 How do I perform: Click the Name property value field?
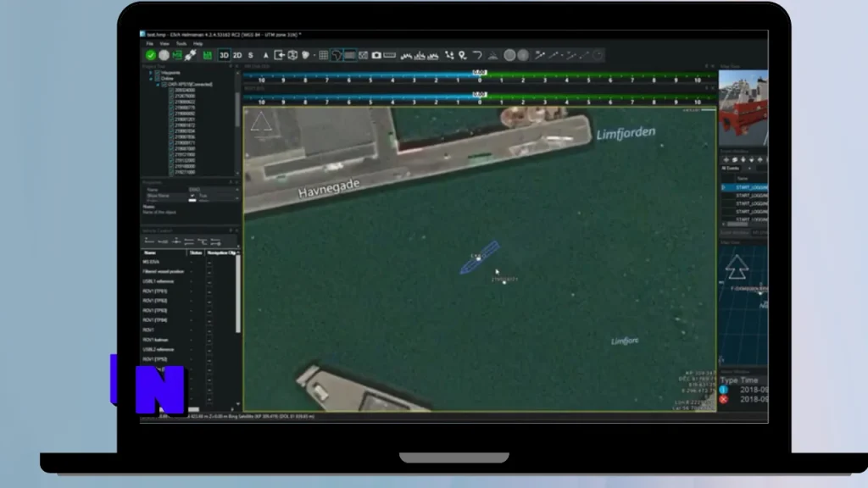pos(213,190)
